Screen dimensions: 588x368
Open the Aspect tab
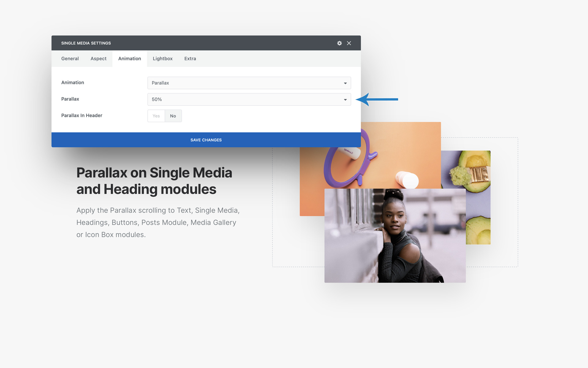tap(98, 59)
